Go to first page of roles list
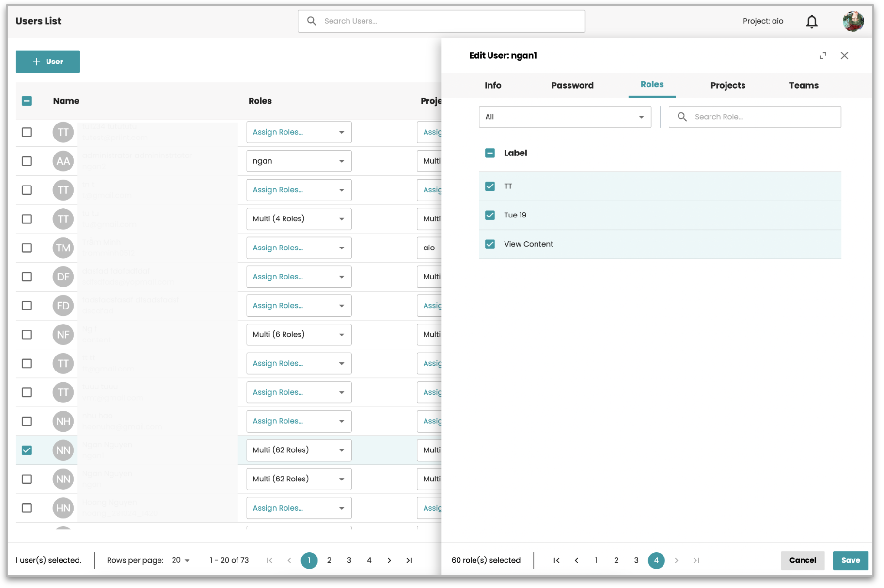This screenshot has width=884, height=588. [x=556, y=560]
